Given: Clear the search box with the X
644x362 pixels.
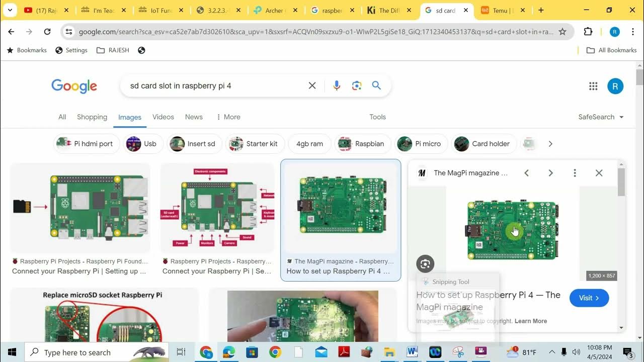Looking at the screenshot, I should point(312,85).
